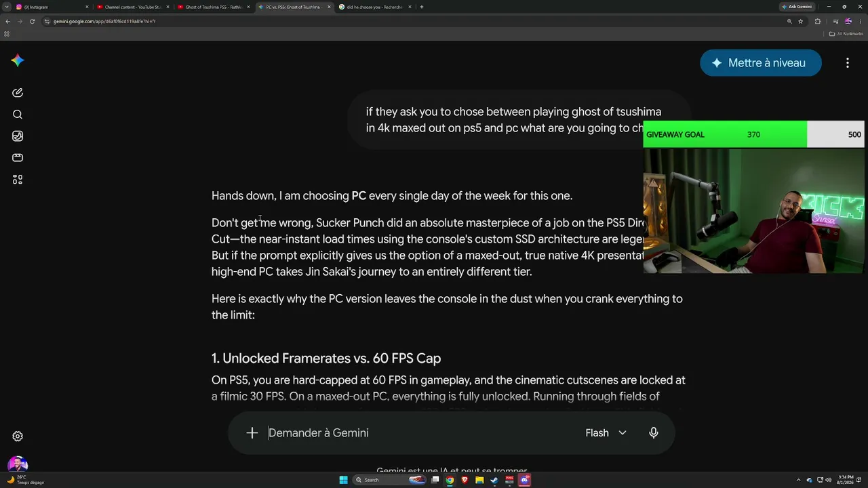Open Steam from the taskbar

tap(494, 480)
